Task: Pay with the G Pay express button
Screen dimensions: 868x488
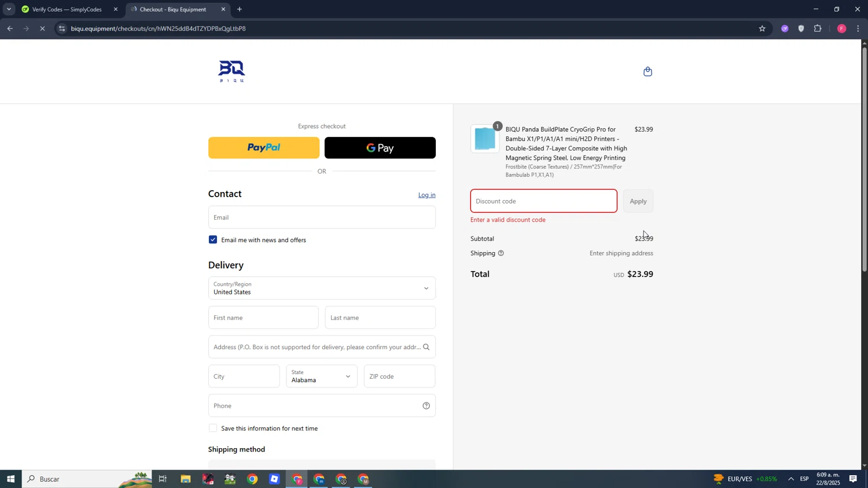Action: [x=380, y=148]
